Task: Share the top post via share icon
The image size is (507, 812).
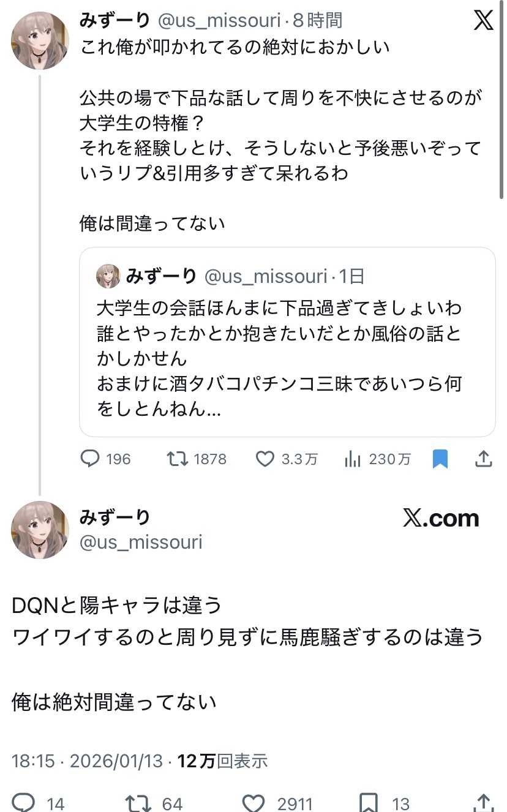Action: pyautogui.click(x=484, y=459)
